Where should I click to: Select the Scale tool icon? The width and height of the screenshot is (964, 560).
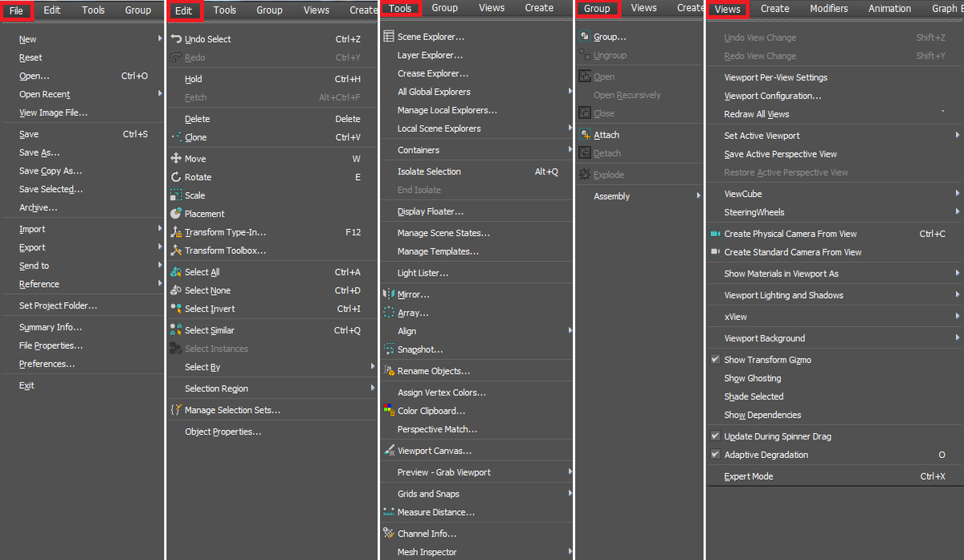tap(176, 196)
